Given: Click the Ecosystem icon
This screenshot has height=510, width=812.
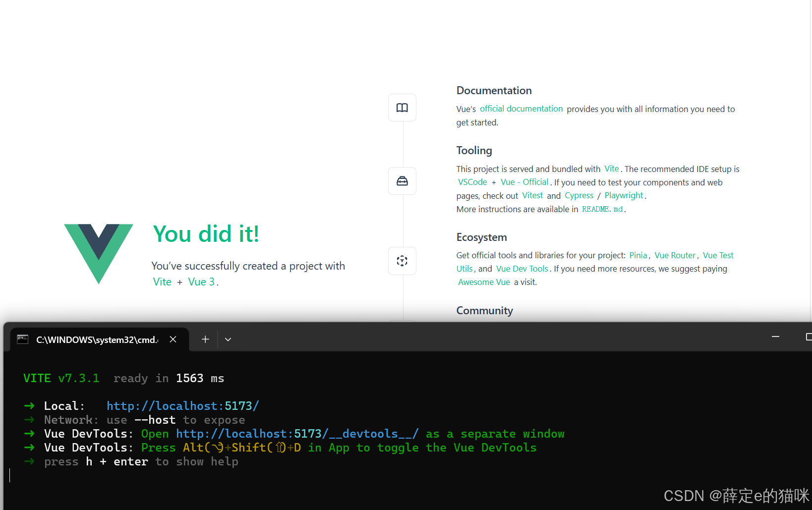Looking at the screenshot, I should tap(402, 261).
